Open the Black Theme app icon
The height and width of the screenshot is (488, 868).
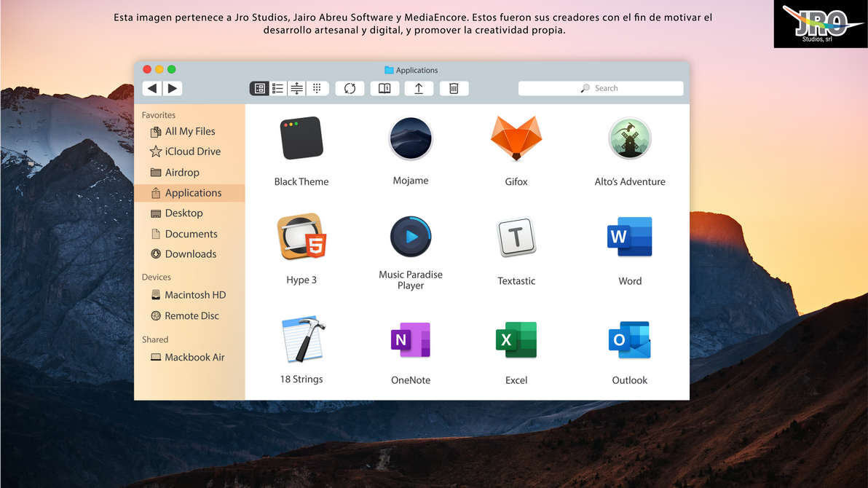click(301, 138)
